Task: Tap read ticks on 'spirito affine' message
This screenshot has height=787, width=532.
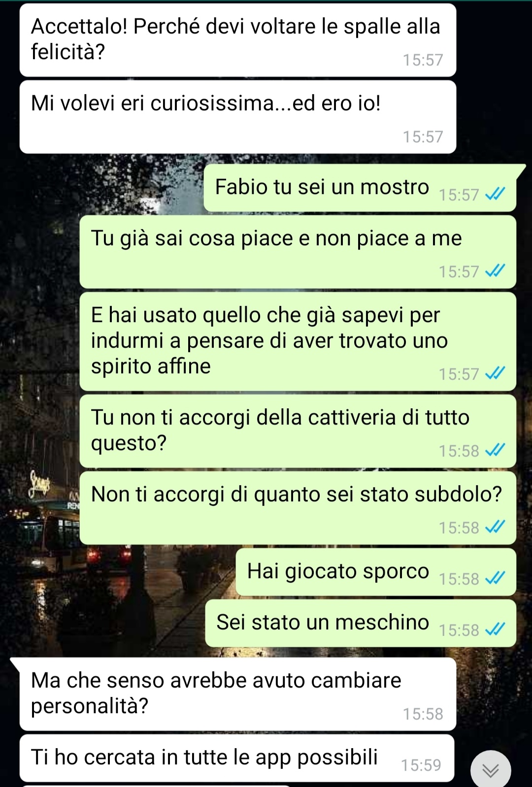Action: [495, 374]
